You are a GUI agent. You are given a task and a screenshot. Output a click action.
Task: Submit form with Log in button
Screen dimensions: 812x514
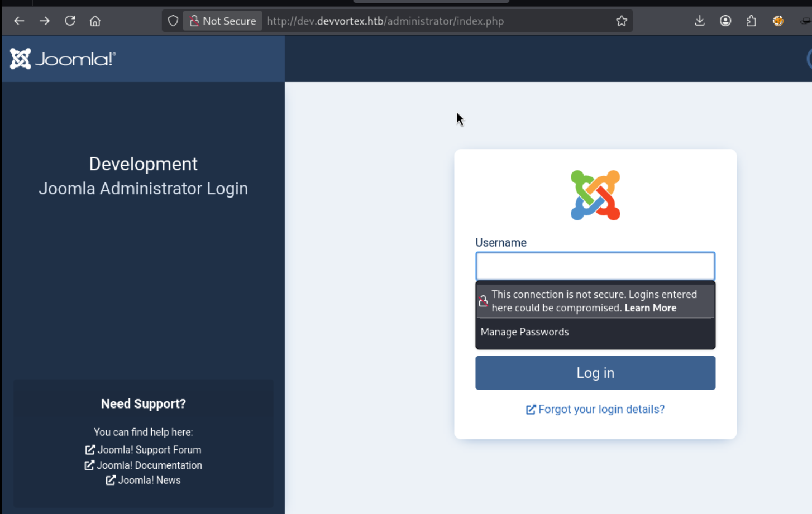[x=595, y=373]
